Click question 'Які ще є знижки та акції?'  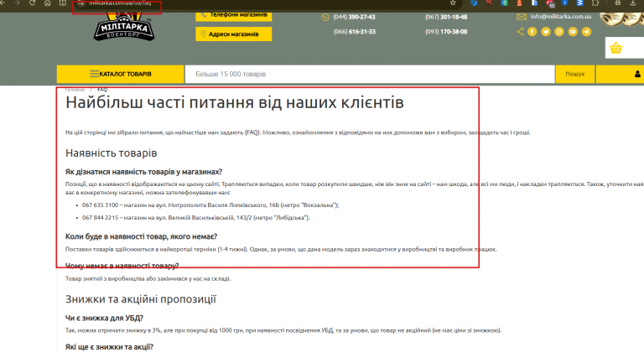[x=109, y=347]
